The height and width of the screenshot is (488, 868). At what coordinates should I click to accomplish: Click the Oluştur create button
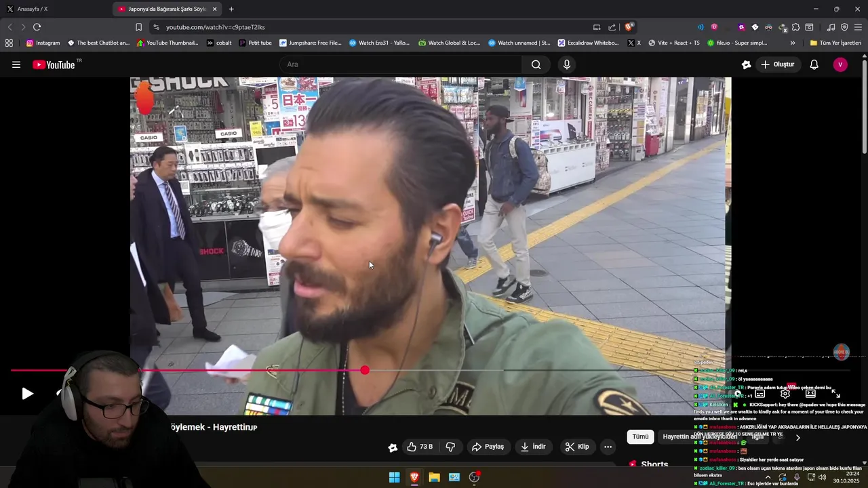coord(777,64)
